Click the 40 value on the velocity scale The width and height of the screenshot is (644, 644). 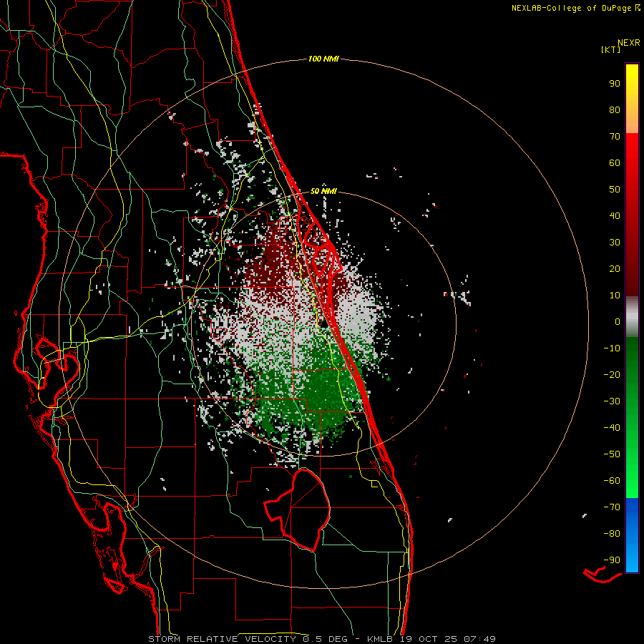coord(615,215)
